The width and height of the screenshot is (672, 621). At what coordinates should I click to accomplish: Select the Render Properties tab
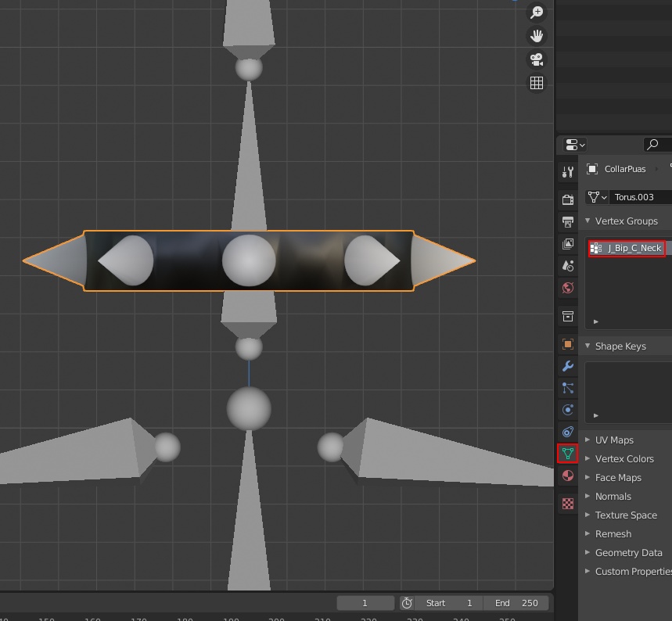pyautogui.click(x=567, y=199)
